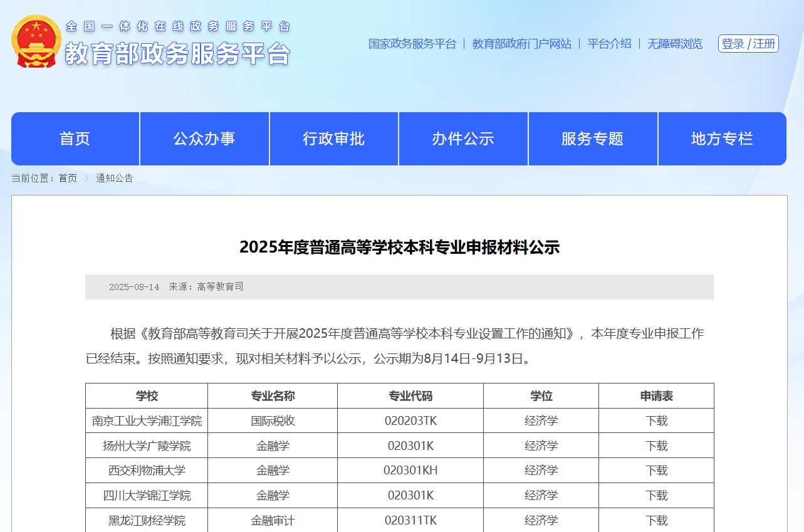Click code 020301K in 四川大学锦江学院 row
The height and width of the screenshot is (532, 804).
tap(410, 496)
